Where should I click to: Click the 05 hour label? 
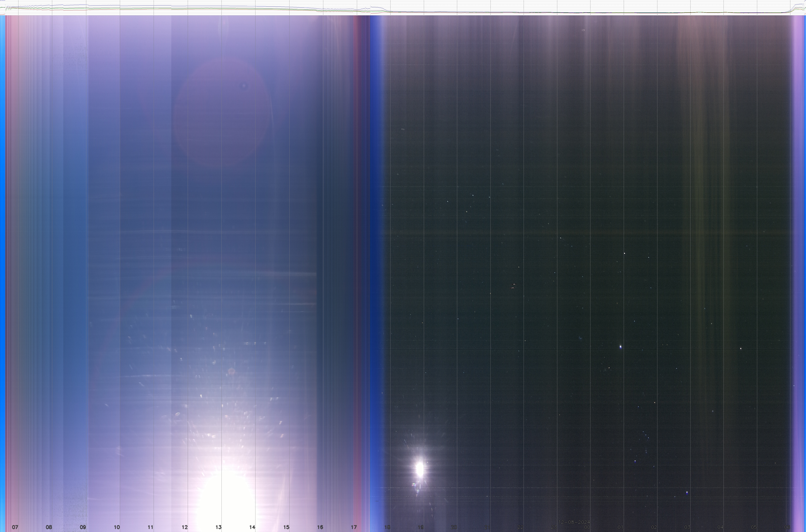(754, 527)
